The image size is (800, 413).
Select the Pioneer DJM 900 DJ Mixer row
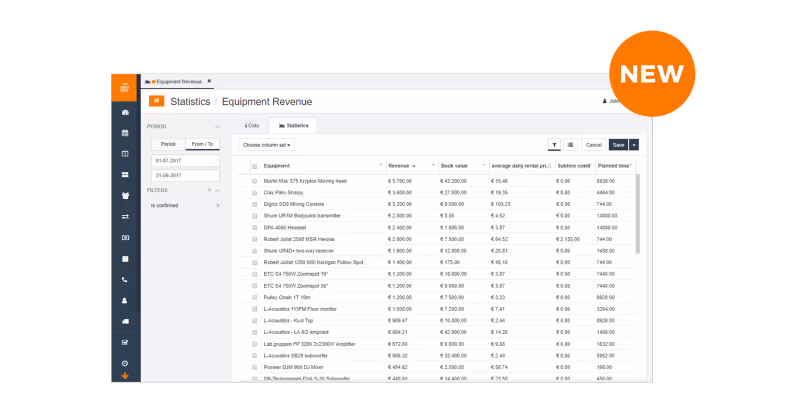coord(437,367)
